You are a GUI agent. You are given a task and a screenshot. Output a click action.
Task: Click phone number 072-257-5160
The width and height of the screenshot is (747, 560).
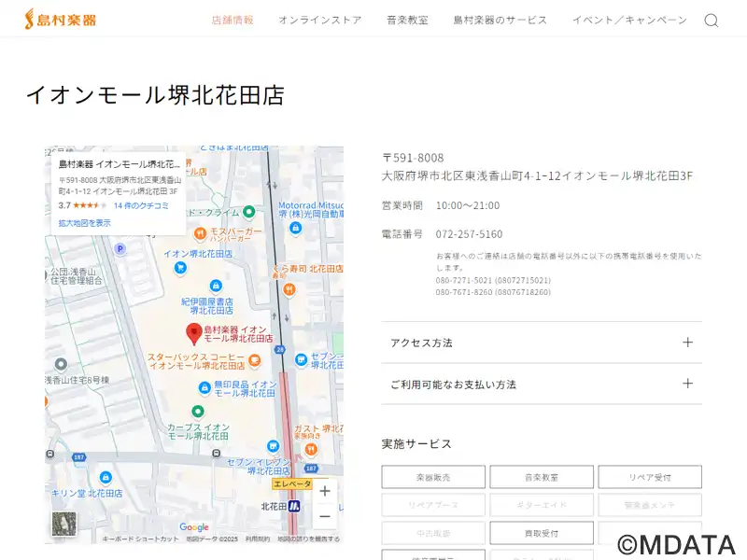[469, 234]
